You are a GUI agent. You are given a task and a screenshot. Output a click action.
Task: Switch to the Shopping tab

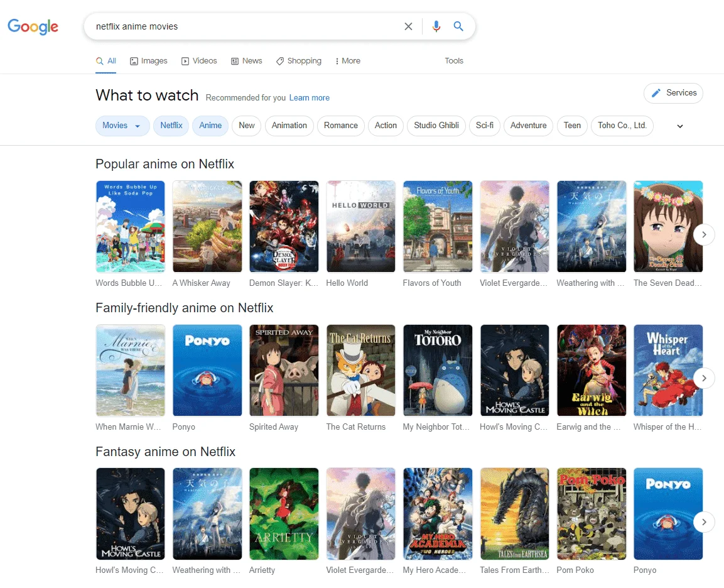[x=299, y=61]
